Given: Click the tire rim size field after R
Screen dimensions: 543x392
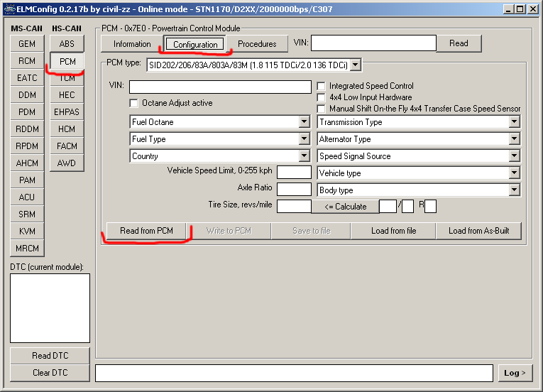Looking at the screenshot, I should [x=430, y=206].
